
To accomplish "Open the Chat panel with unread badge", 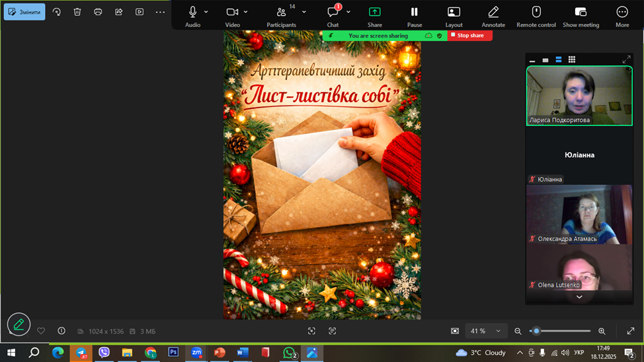I will (x=333, y=13).
